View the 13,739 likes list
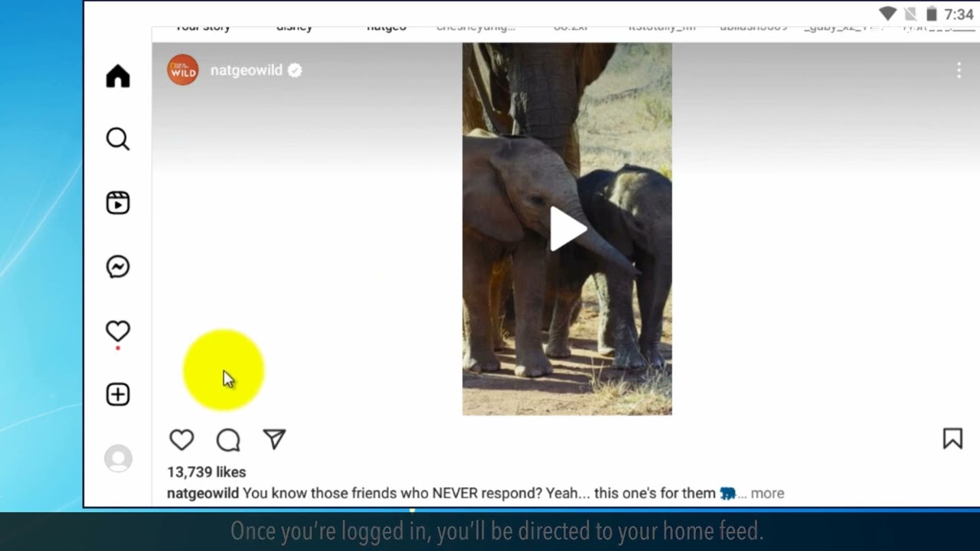 click(x=207, y=472)
